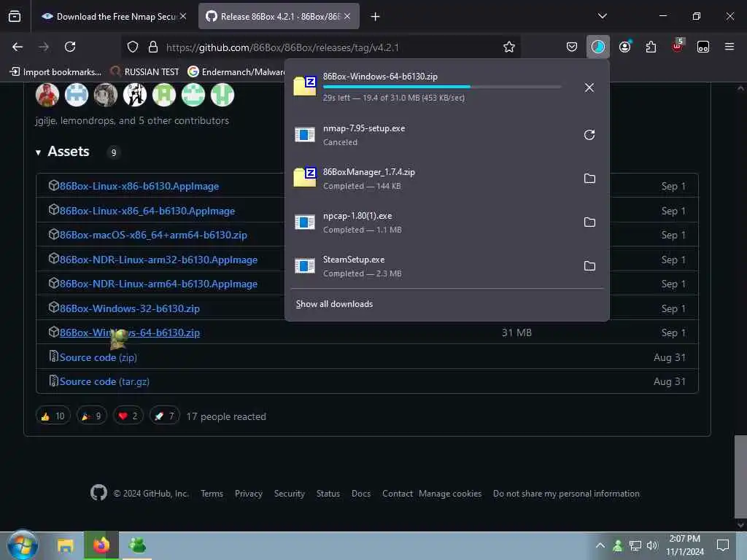Show SteamSetup.exe in folder
Screen dimensions: 747x560
(x=589, y=266)
